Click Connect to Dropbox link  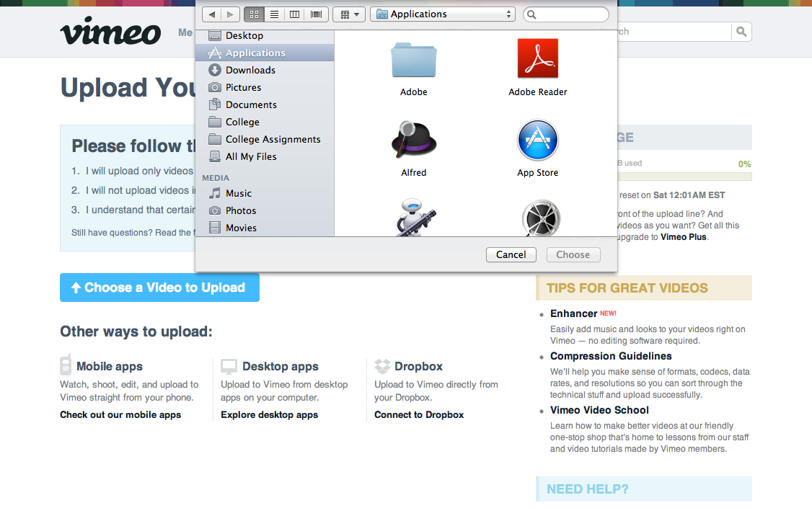419,415
